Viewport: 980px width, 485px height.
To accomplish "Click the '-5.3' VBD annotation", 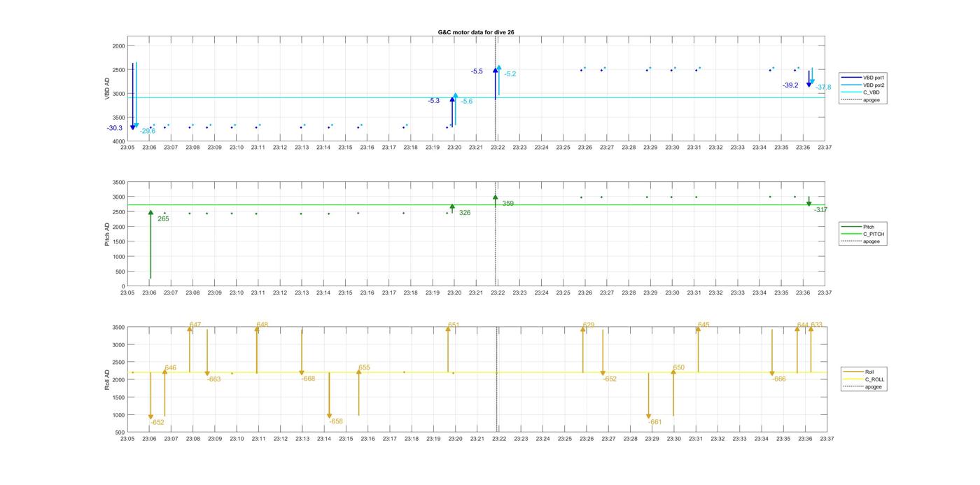I will pos(434,101).
